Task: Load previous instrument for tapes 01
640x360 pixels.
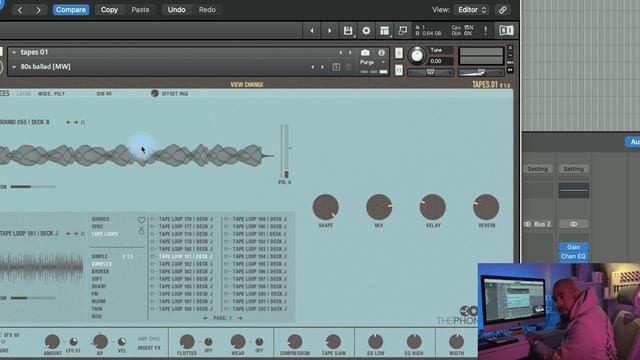Action: click(340, 53)
